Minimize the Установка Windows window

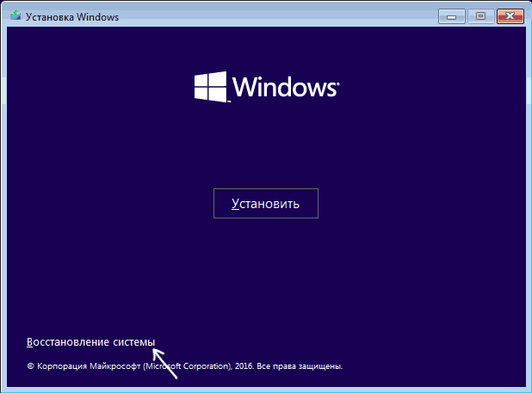[452, 16]
